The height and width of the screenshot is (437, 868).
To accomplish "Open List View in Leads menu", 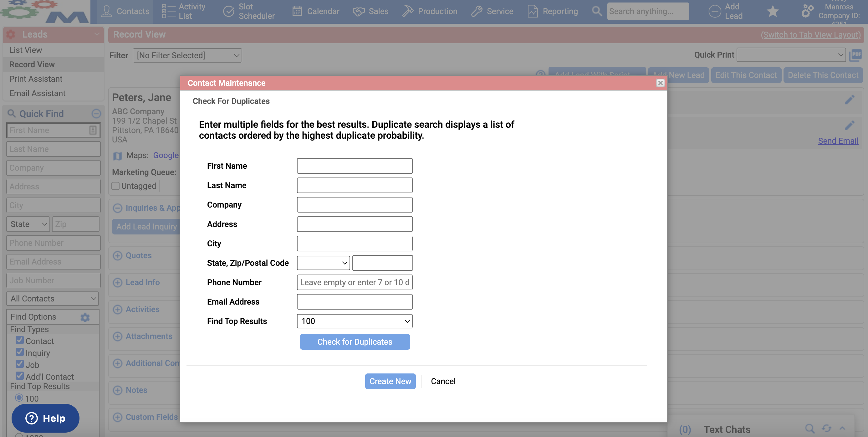I will pos(26,50).
